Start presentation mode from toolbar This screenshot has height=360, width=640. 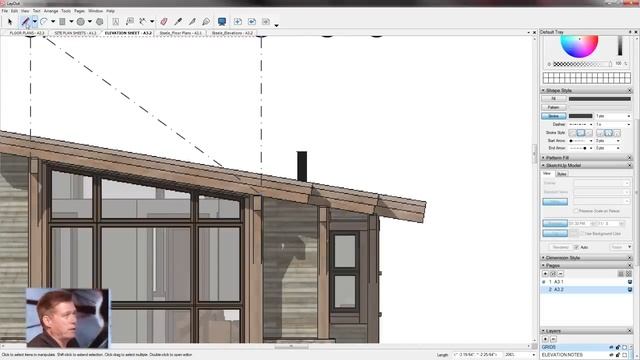222,22
